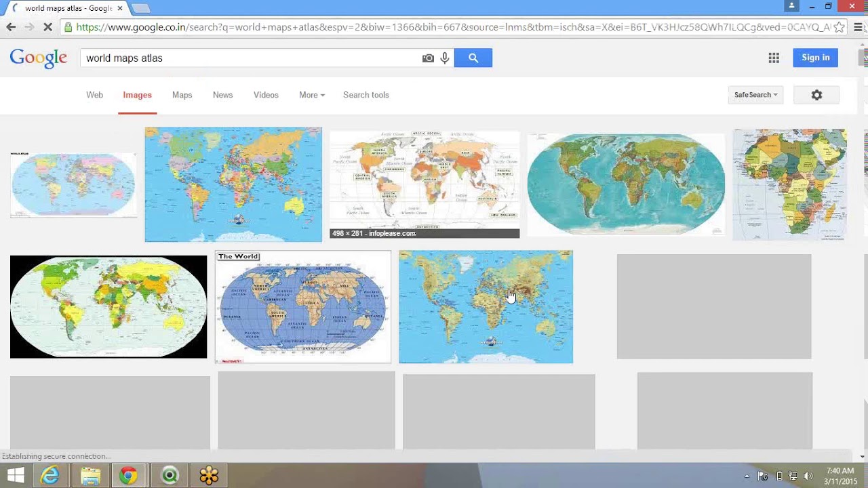The image size is (868, 488).
Task: Search by image camera icon
Action: (428, 58)
